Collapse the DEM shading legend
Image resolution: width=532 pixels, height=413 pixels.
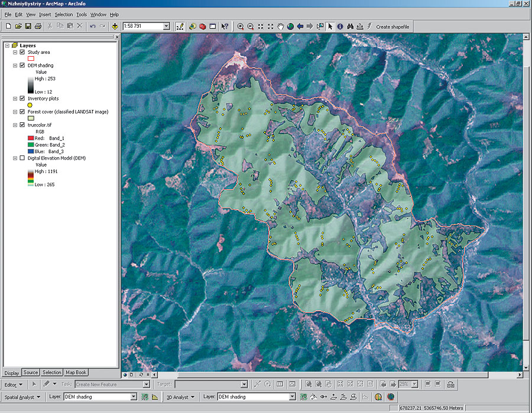[15, 66]
